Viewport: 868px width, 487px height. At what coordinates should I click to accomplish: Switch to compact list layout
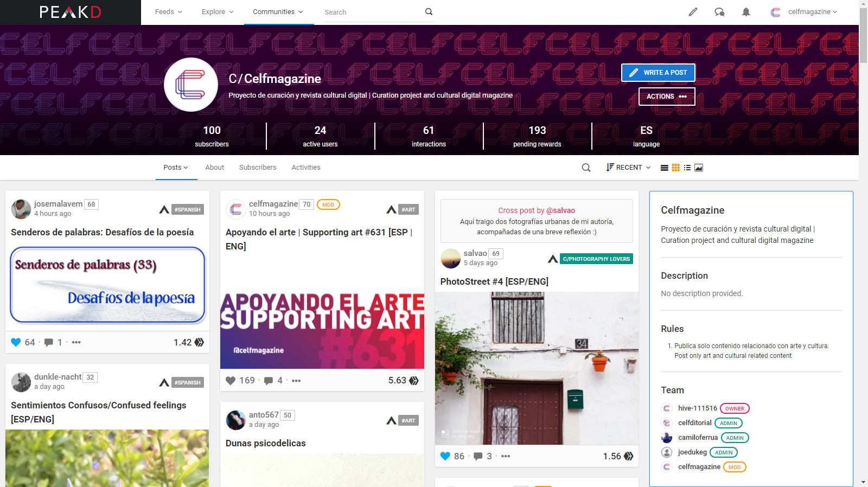pos(687,168)
